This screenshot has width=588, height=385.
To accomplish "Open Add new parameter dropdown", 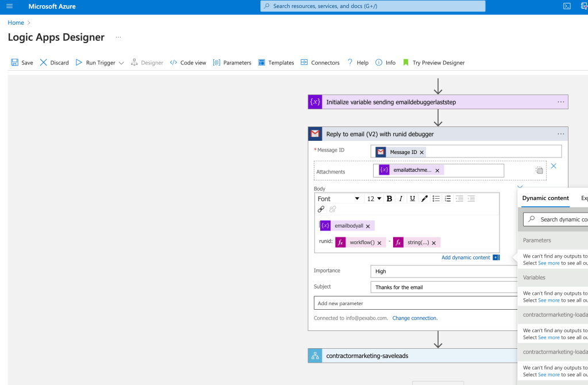I will tap(416, 303).
